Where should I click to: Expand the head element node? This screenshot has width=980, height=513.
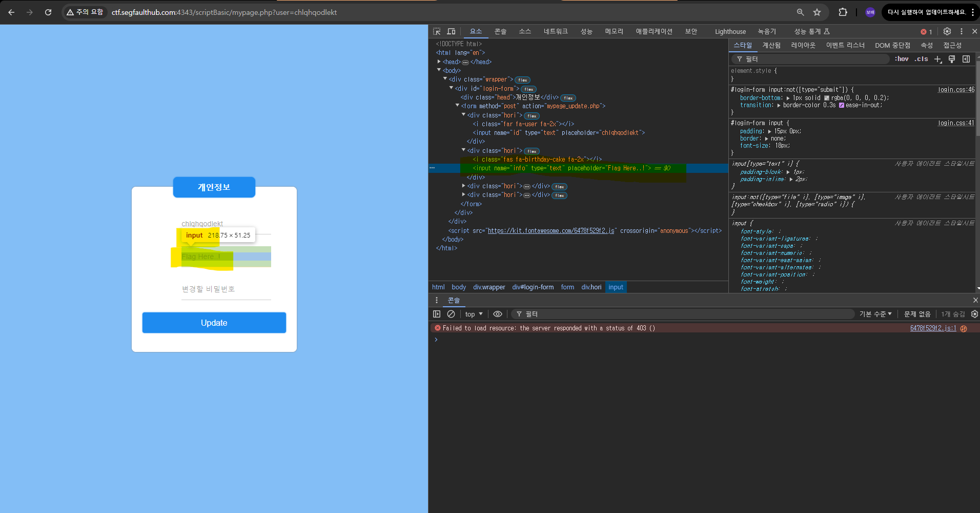(439, 62)
